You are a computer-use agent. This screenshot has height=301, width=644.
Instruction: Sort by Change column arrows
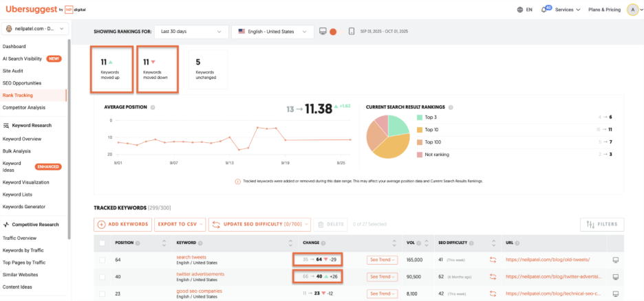[394, 243]
